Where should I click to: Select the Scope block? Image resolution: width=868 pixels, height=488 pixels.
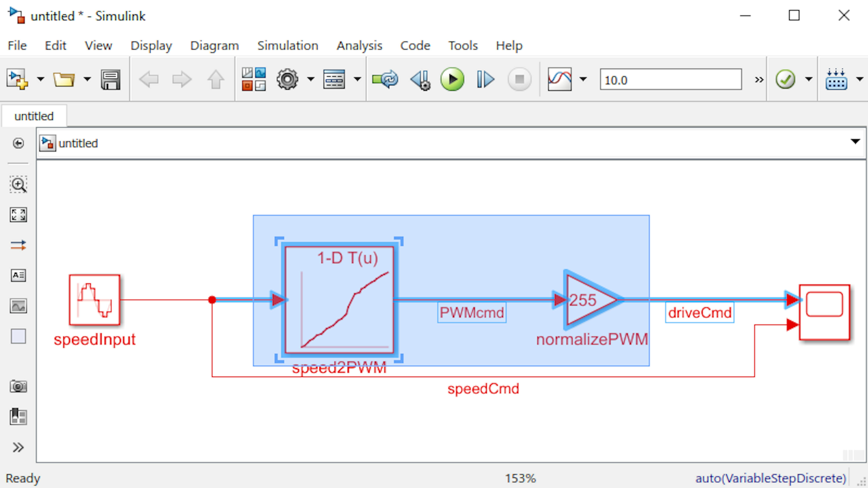point(825,312)
